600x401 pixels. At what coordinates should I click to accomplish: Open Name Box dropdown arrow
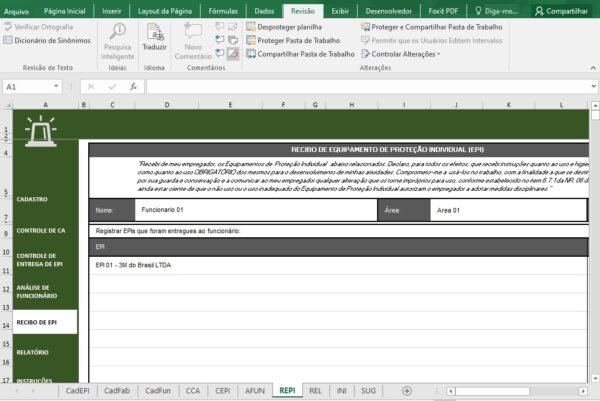coord(56,86)
